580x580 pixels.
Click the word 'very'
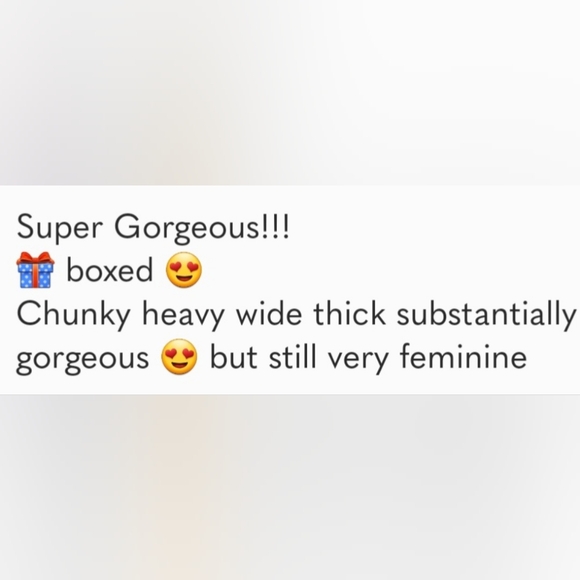[x=358, y=359]
